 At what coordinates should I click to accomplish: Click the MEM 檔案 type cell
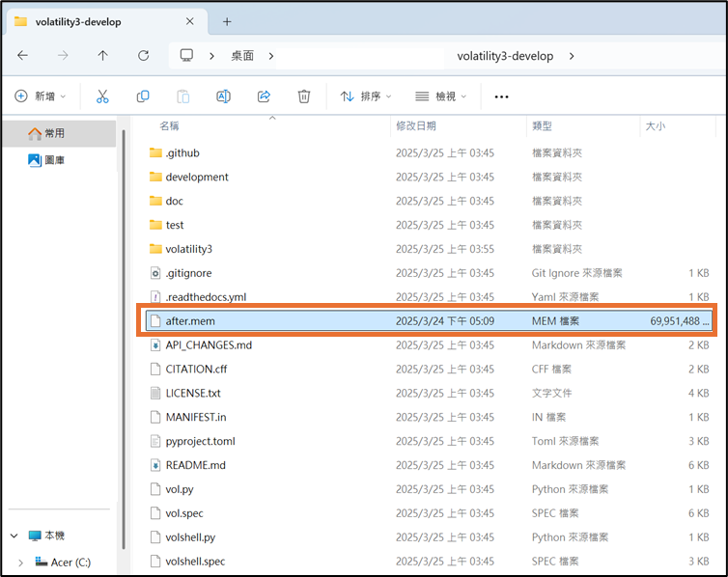click(x=556, y=321)
